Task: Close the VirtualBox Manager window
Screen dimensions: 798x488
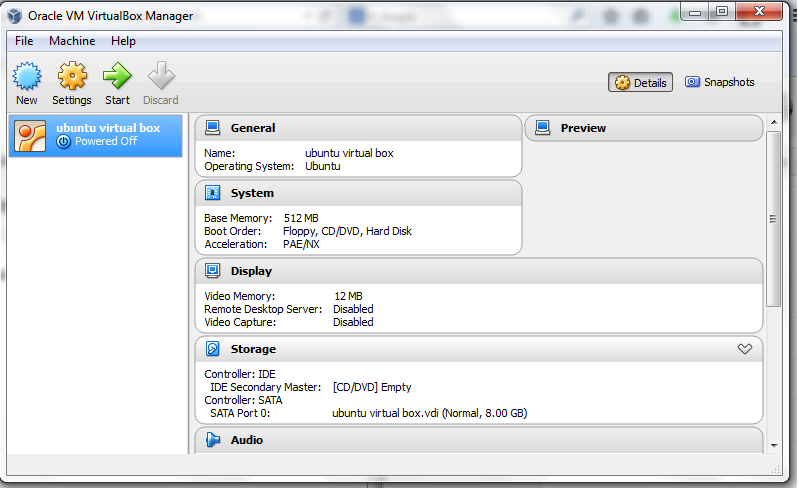Action: click(x=759, y=11)
